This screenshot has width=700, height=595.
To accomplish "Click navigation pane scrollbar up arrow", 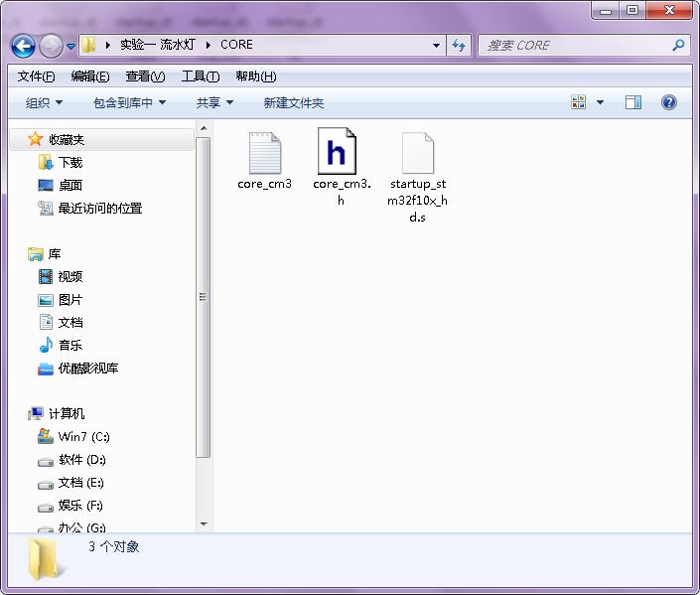I will (x=204, y=129).
